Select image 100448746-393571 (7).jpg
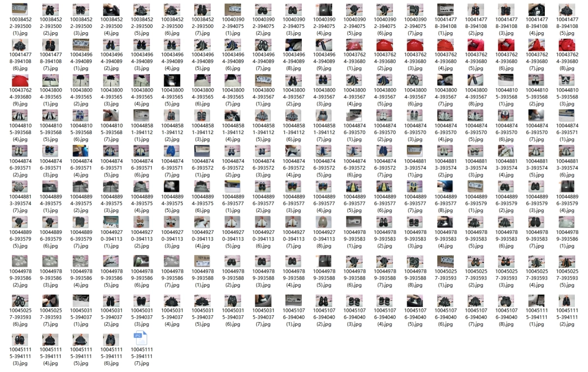This screenshot has height=372, width=588. click(171, 151)
